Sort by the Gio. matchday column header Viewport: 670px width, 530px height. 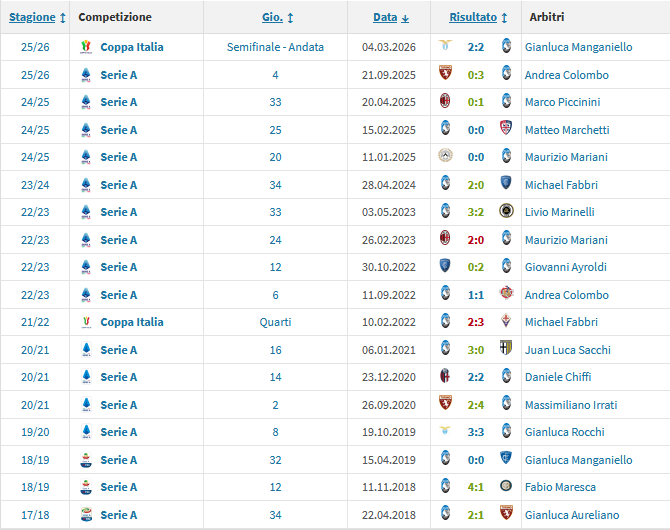click(x=272, y=17)
